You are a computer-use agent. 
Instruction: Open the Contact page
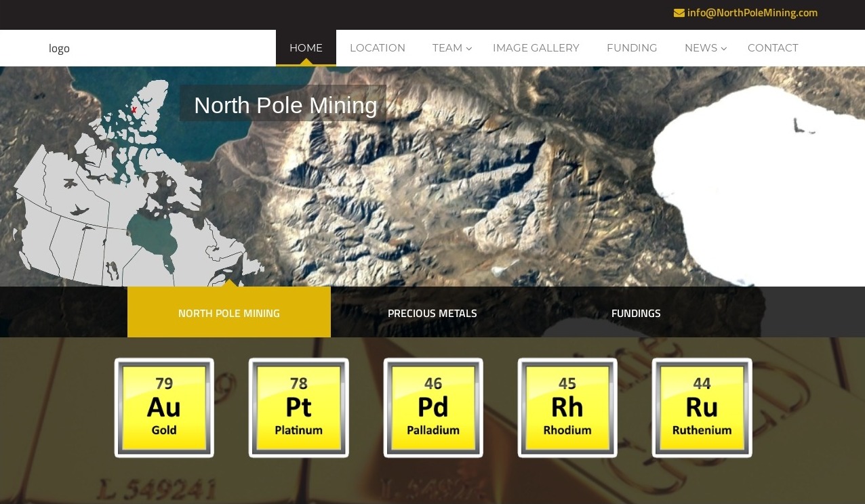tap(773, 48)
